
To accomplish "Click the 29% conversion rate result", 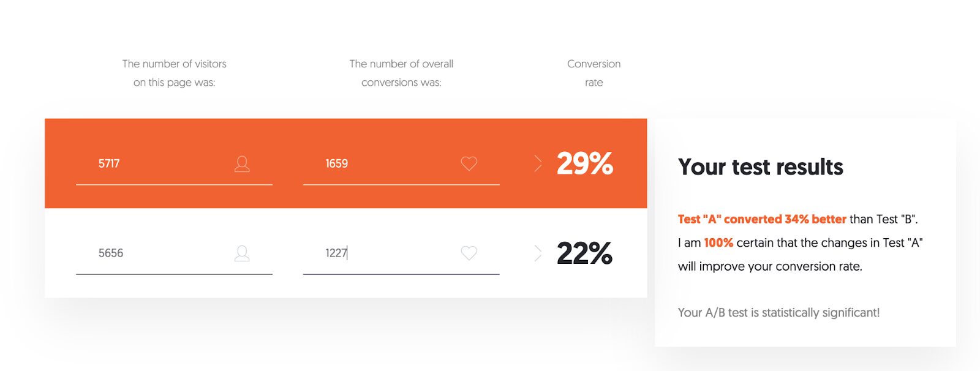I will coord(585,163).
